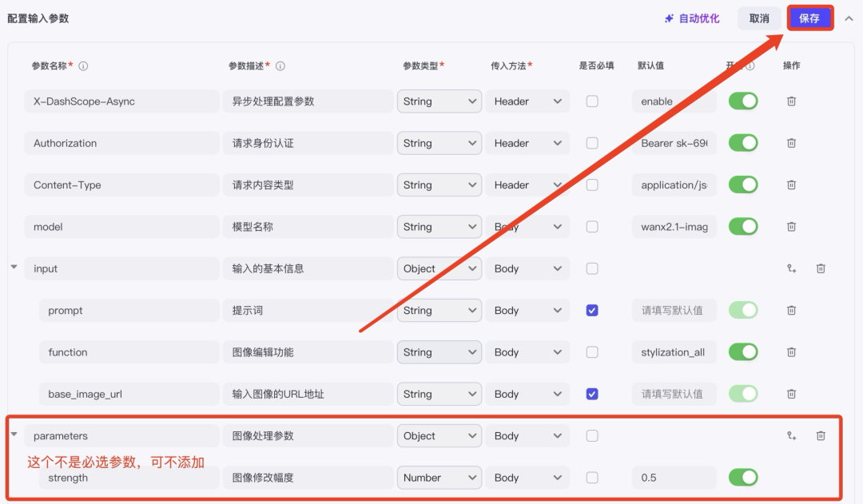Open Object type dropdown for input
This screenshot has height=504, width=863.
click(439, 268)
